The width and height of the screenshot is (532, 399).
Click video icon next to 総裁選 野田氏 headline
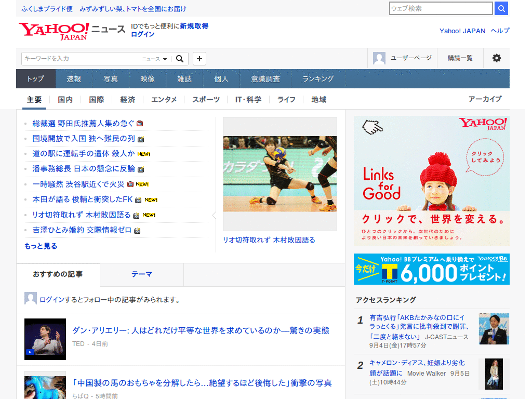(x=140, y=124)
